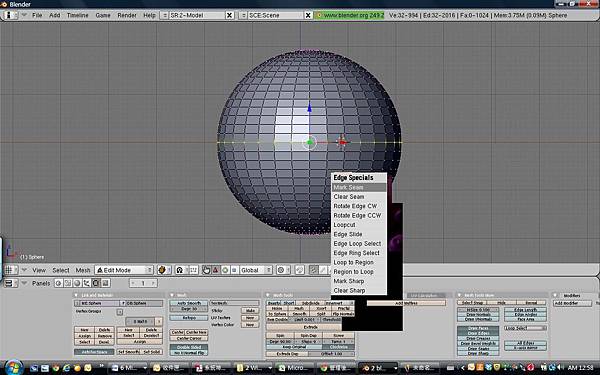
Task: Choose Edge Slide from Edge Specials
Action: click(x=359, y=234)
